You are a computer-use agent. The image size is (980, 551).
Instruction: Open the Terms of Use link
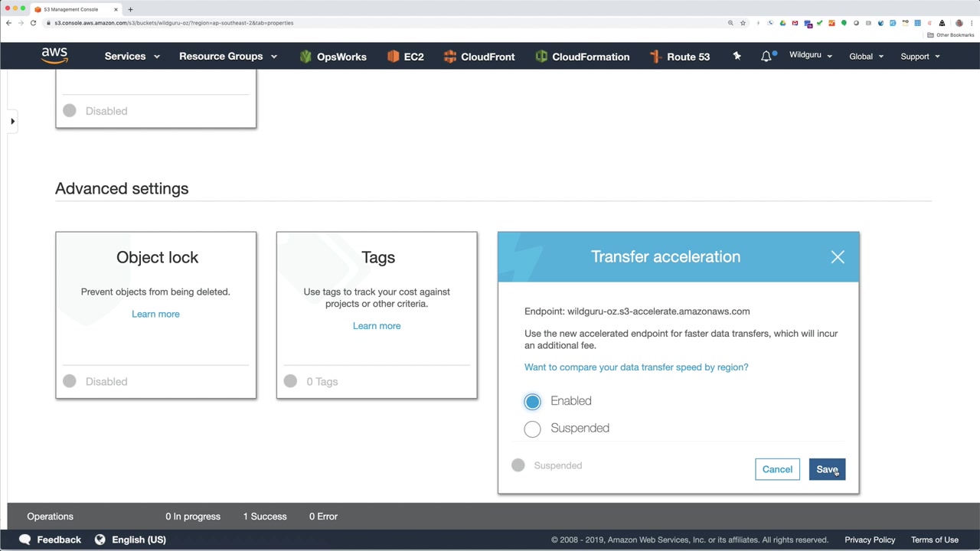(x=935, y=540)
